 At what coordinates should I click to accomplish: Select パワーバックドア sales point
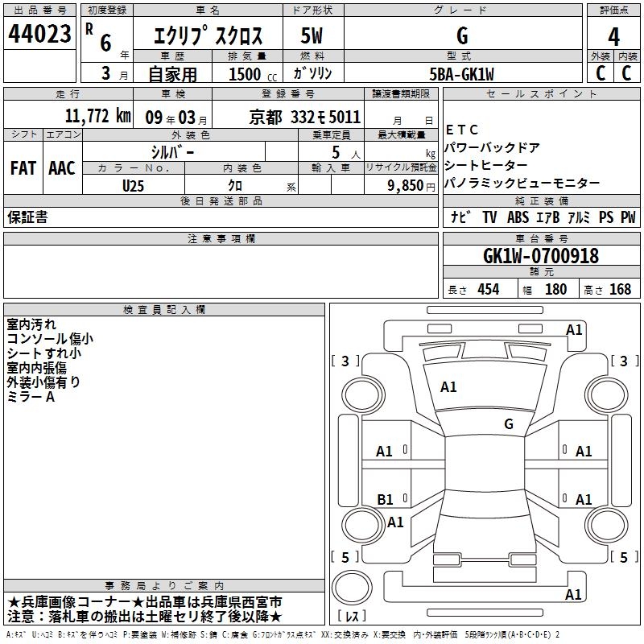pyautogui.click(x=492, y=147)
